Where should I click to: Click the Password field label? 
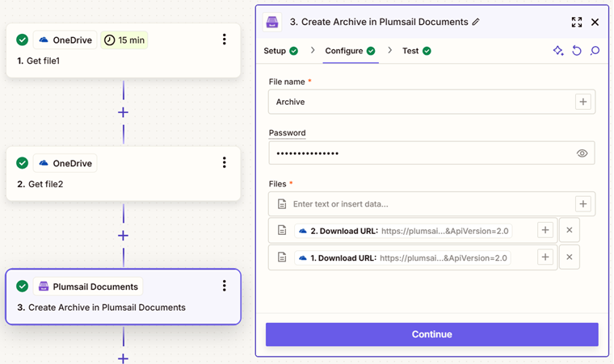coord(287,132)
